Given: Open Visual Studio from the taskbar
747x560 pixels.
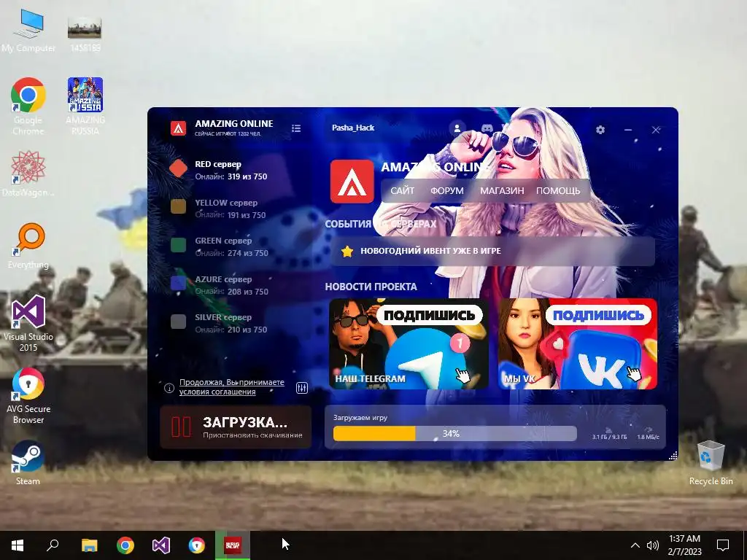Looking at the screenshot, I should click(x=161, y=545).
